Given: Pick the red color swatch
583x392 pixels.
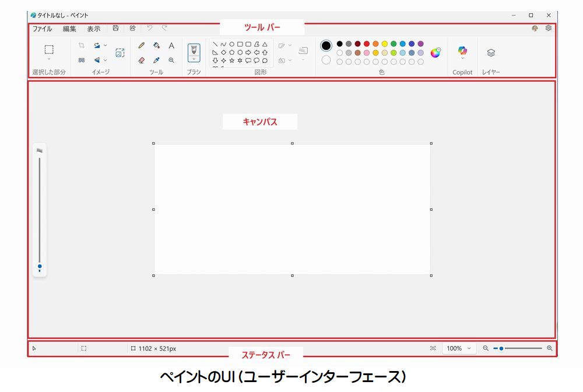Looking at the screenshot, I should click(x=367, y=44).
